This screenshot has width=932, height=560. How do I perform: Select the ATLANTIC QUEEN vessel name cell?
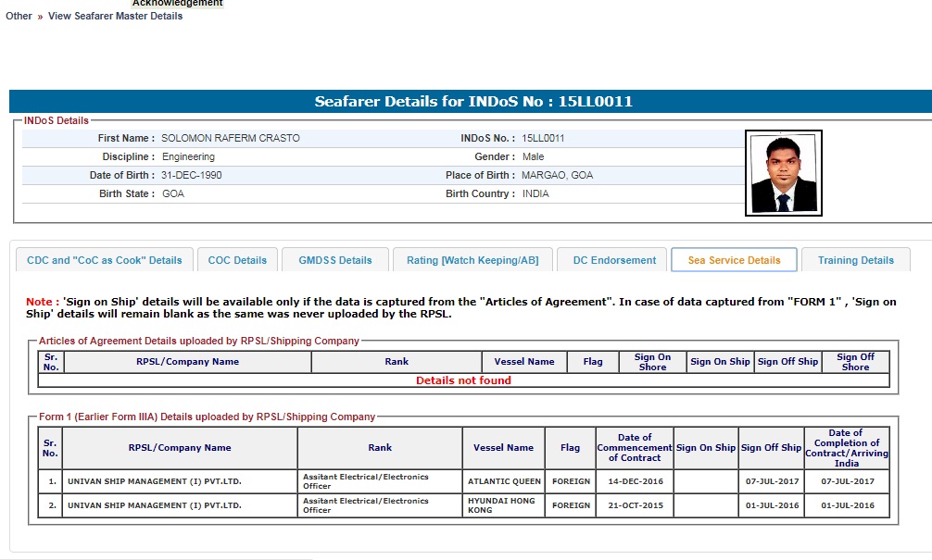tap(503, 481)
